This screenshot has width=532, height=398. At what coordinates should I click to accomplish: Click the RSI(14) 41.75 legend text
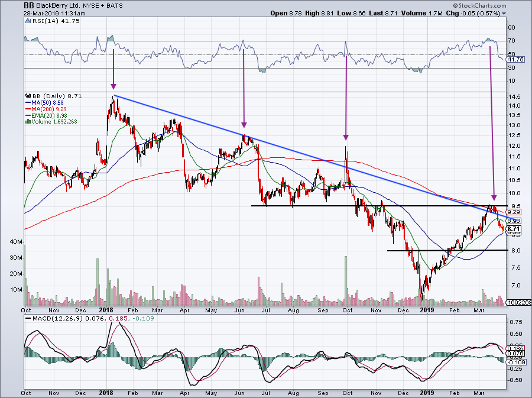(x=56, y=21)
